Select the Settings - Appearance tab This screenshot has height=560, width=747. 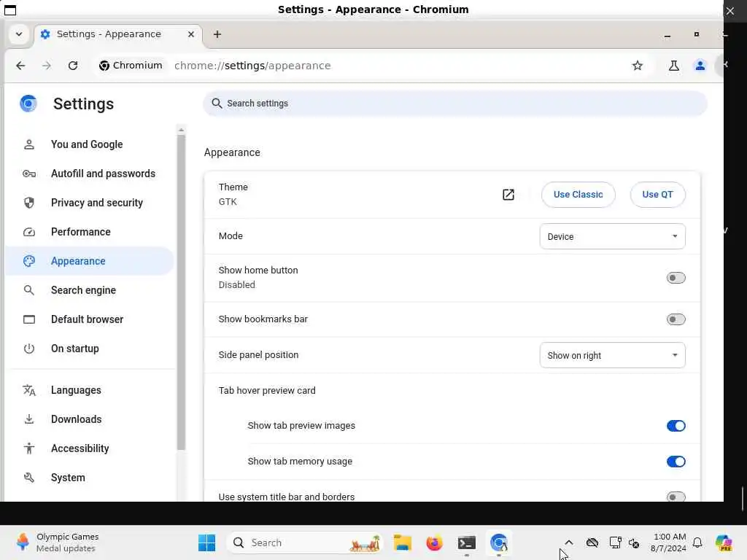click(118, 34)
